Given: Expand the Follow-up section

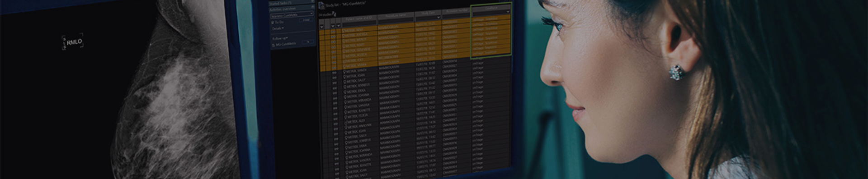Looking at the screenshot, I should coord(280,39).
